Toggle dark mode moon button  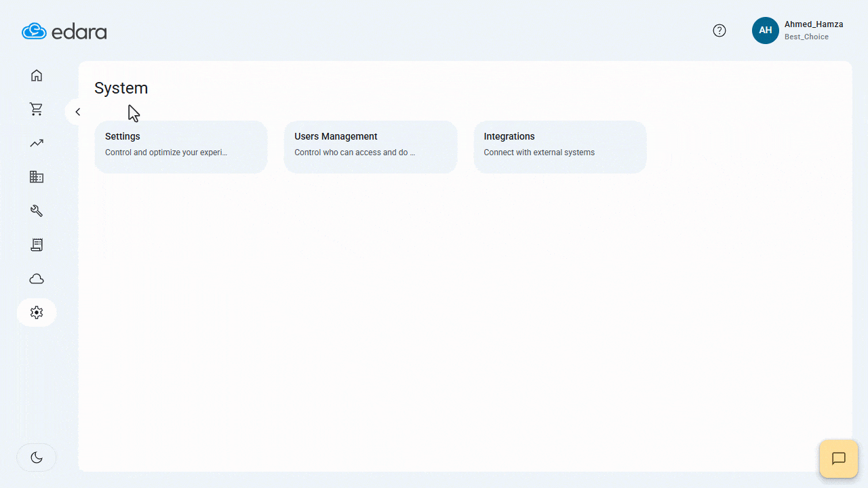tap(37, 457)
